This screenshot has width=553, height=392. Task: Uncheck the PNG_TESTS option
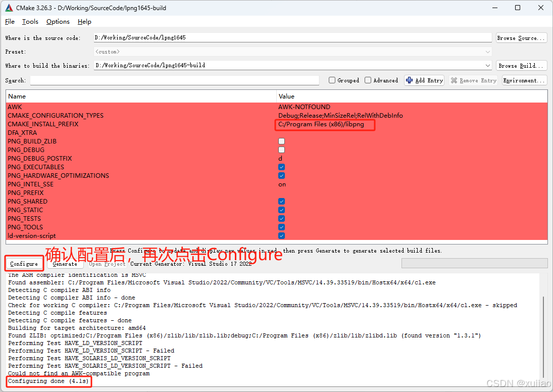click(281, 218)
